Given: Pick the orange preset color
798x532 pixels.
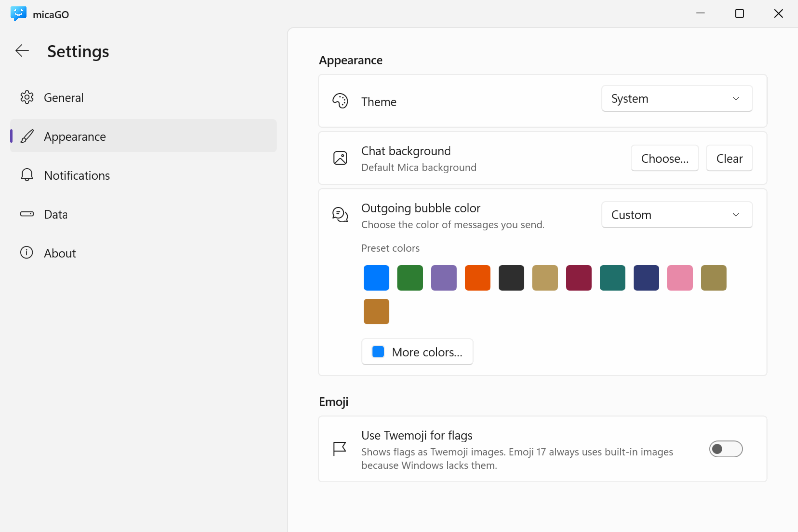Looking at the screenshot, I should 477,278.
